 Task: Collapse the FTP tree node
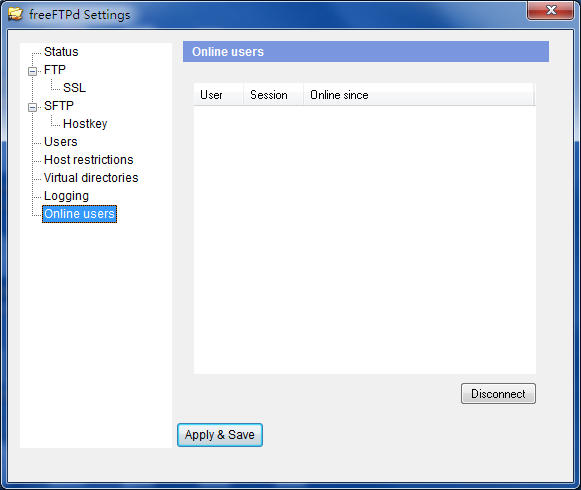33,71
